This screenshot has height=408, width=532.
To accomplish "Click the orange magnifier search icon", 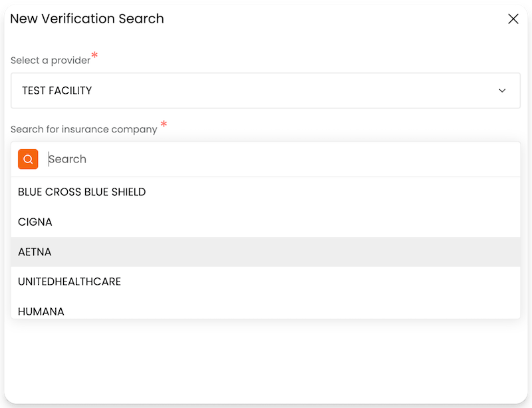I will pyautogui.click(x=28, y=159).
